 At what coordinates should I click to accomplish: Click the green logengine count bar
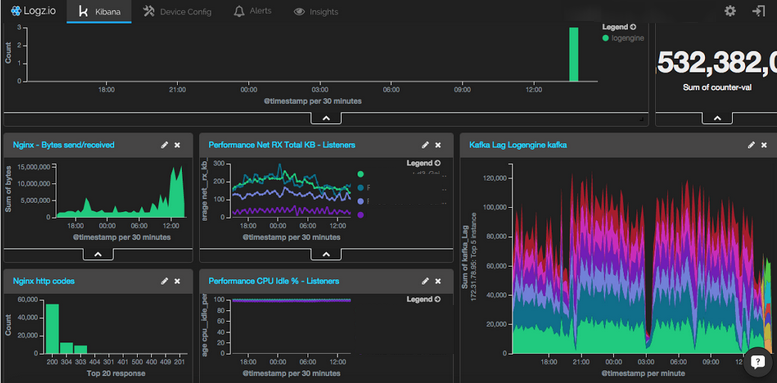pos(573,54)
